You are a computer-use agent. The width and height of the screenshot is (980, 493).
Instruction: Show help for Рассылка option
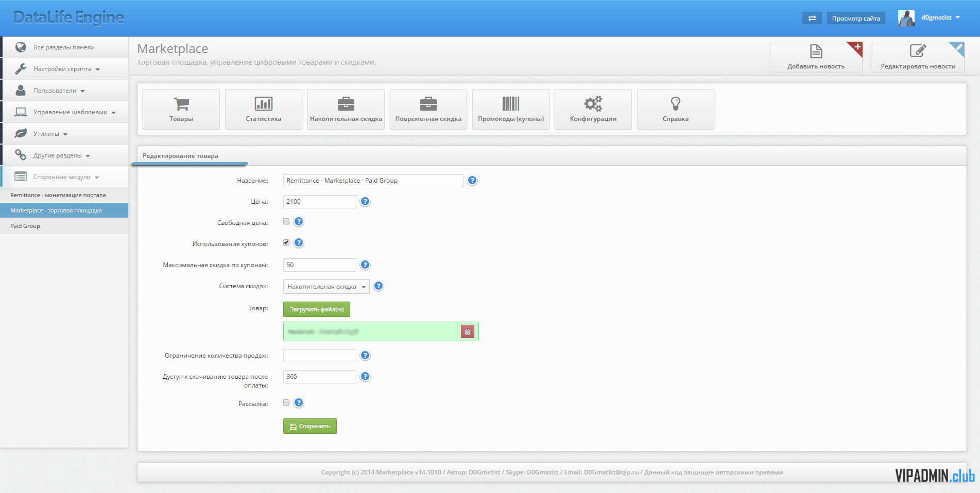[299, 403]
